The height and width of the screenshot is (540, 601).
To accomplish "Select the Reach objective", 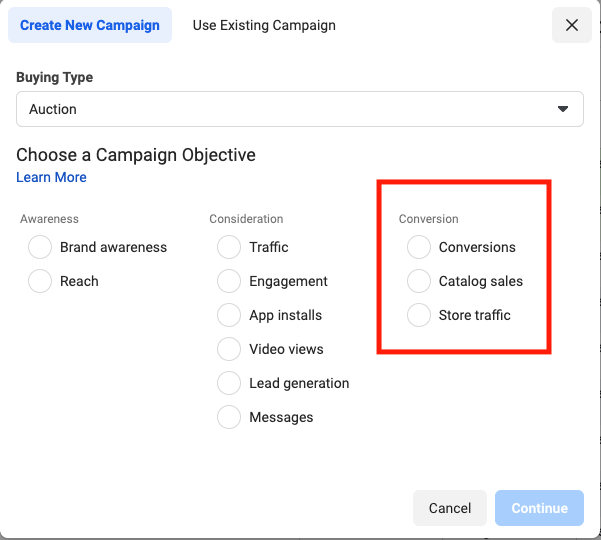I will pyautogui.click(x=40, y=281).
